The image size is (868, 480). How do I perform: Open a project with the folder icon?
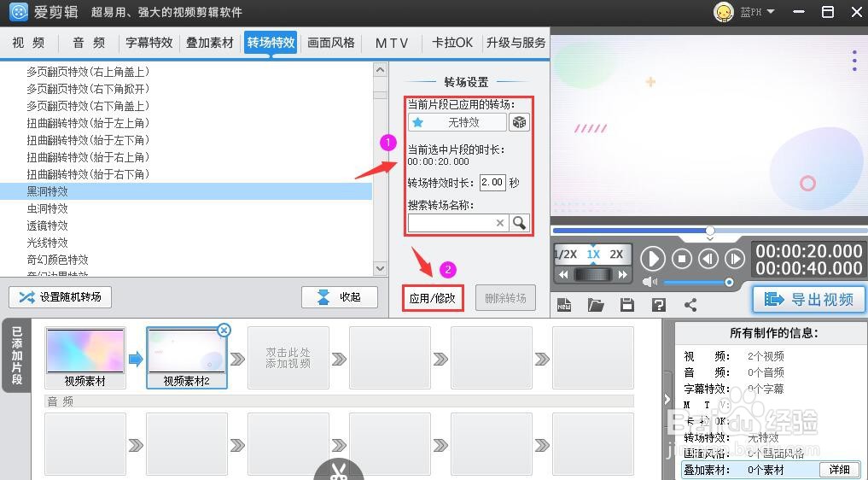596,304
